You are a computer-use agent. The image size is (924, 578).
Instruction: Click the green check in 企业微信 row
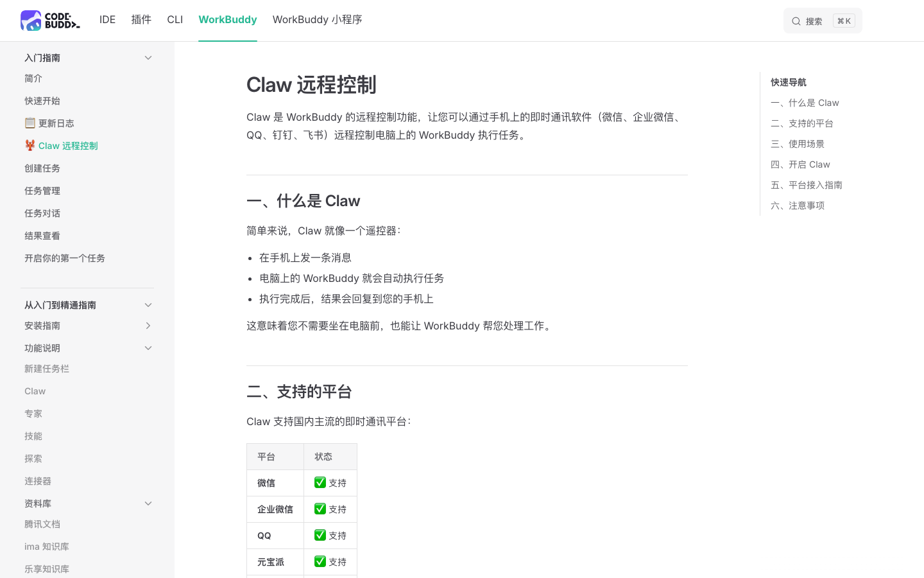coord(320,509)
